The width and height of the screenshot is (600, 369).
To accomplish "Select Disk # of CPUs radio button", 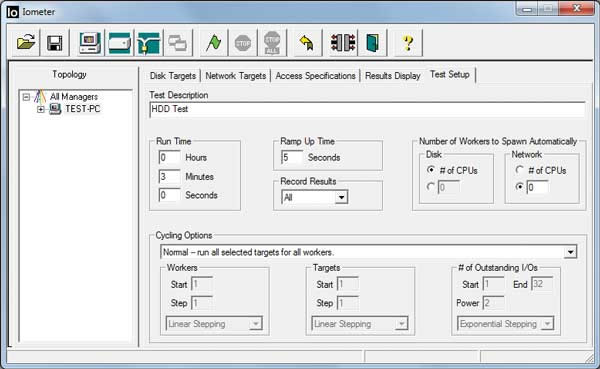I will click(x=431, y=170).
